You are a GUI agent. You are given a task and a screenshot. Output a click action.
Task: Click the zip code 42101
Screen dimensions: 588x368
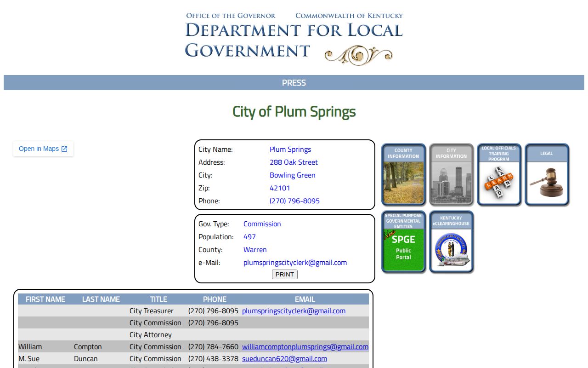click(x=280, y=188)
